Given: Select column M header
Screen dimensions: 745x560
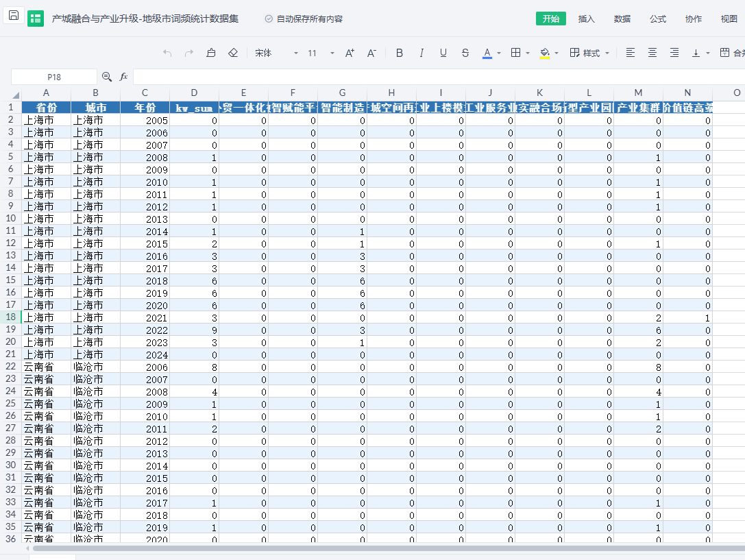Looking at the screenshot, I should point(638,93).
